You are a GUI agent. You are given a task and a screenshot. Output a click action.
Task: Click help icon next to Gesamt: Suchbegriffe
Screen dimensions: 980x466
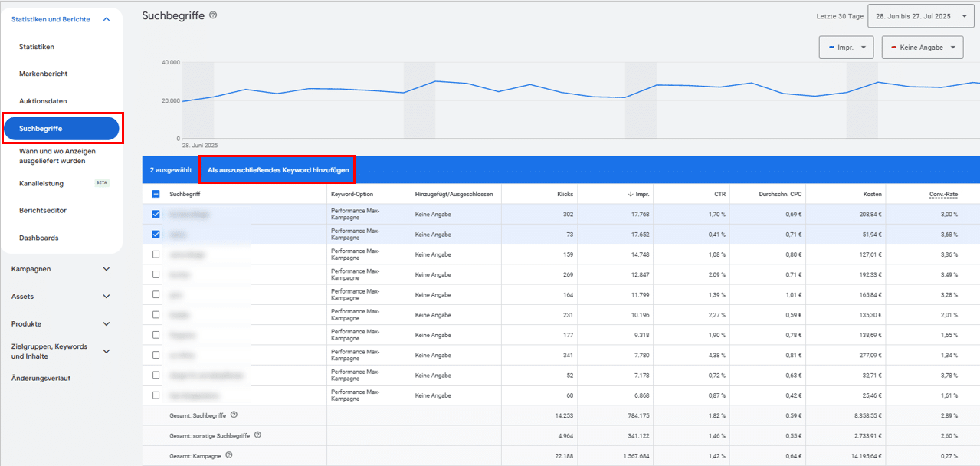pyautogui.click(x=234, y=415)
